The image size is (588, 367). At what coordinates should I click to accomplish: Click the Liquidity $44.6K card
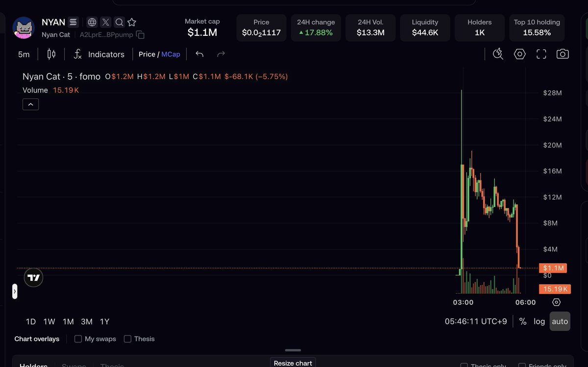[x=425, y=27]
